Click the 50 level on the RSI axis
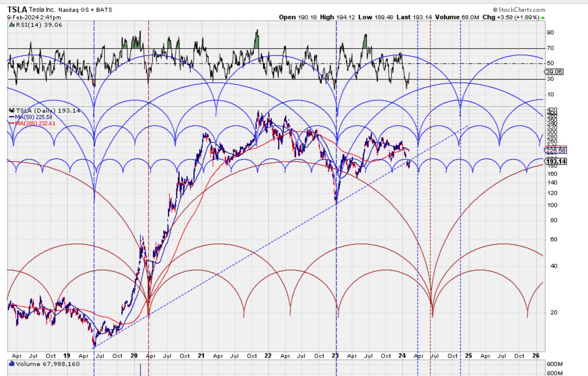Image resolution: width=588 pixels, height=376 pixels. tap(550, 63)
